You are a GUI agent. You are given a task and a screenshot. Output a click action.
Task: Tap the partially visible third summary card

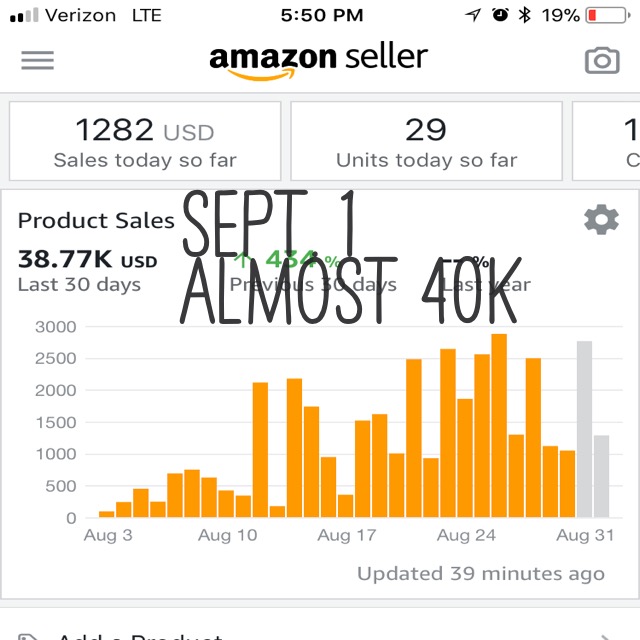point(606,141)
